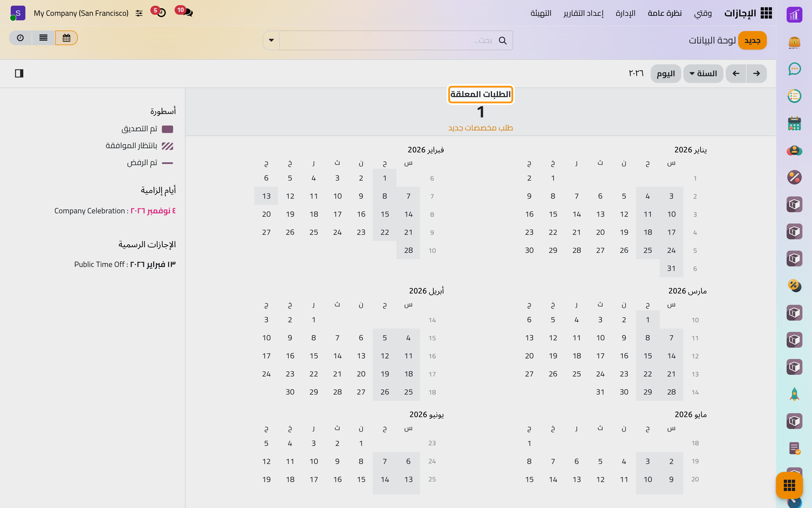The image size is (812, 508).
Task: Click the orange floating grid button
Action: point(789,485)
